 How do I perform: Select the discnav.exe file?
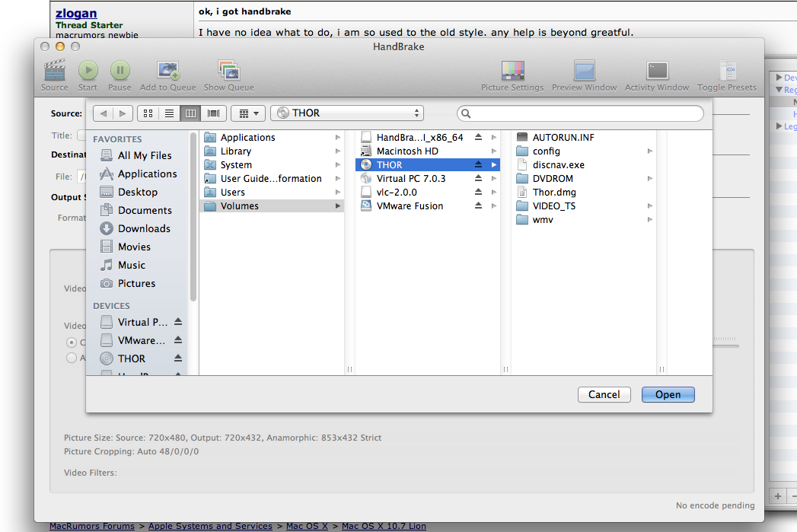[558, 164]
